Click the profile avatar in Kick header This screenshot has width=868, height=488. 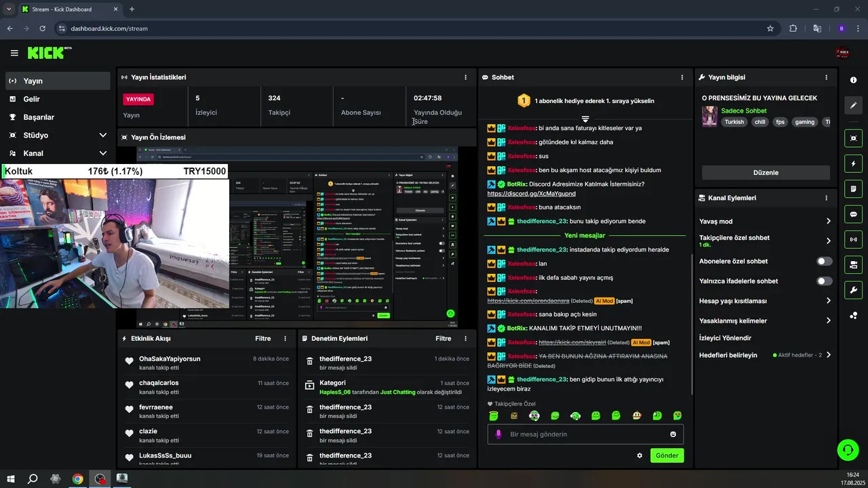[x=843, y=53]
